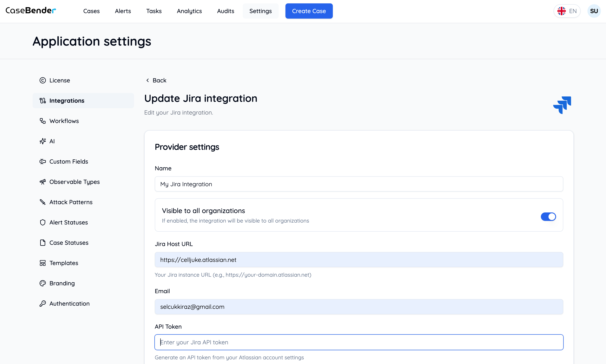Click the Name input field
Image resolution: width=606 pixels, height=364 pixels.
pyautogui.click(x=359, y=184)
